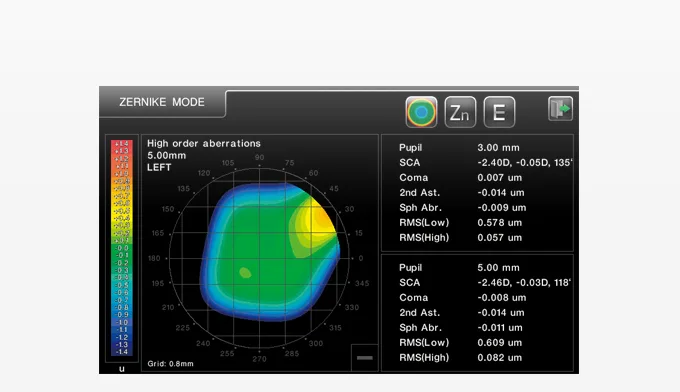Click the minus button below the map
The image size is (680, 392).
[364, 358]
